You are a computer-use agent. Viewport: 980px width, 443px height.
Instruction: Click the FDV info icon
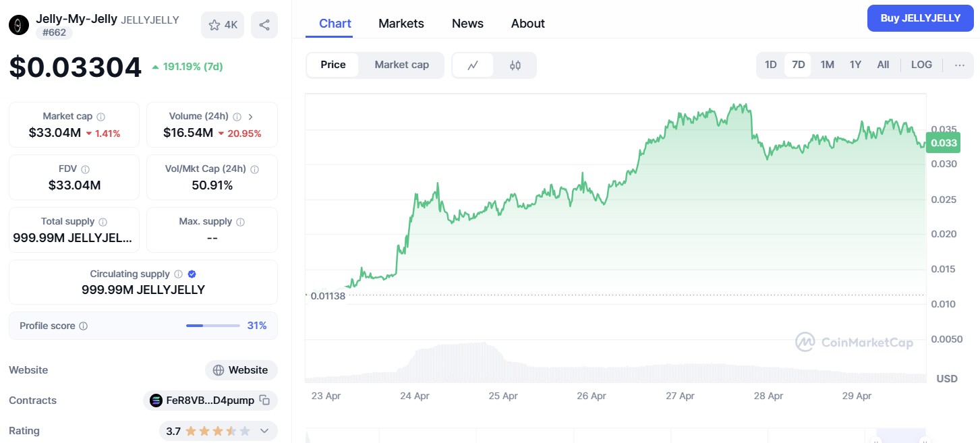(x=85, y=169)
